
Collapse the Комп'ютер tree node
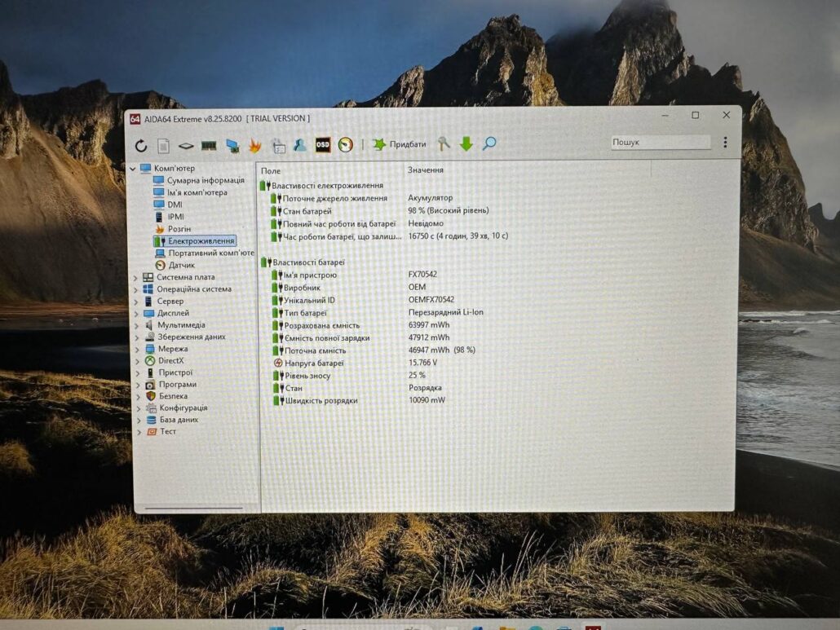coord(134,169)
